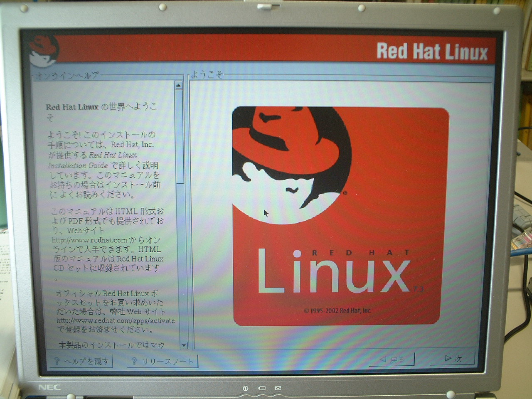Click the ようこそ panel label

point(207,75)
